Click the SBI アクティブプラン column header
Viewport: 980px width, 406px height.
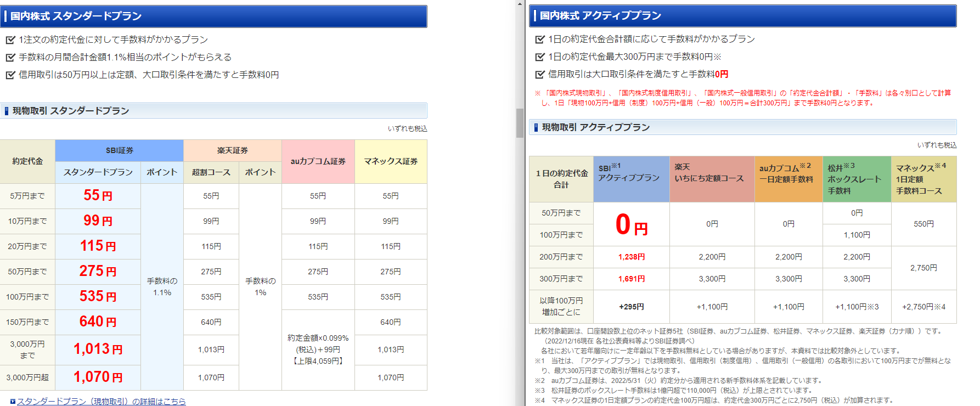click(632, 179)
